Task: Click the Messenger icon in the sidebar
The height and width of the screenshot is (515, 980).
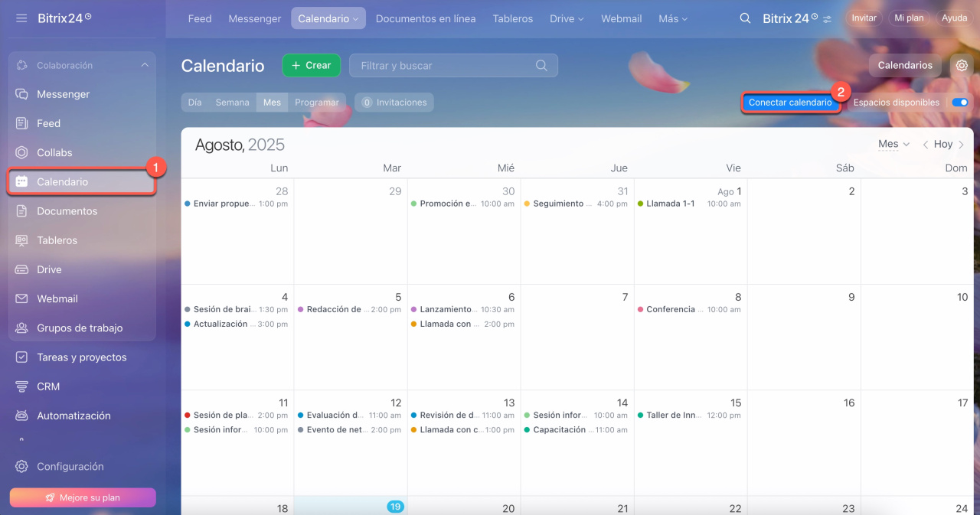Action: point(22,94)
